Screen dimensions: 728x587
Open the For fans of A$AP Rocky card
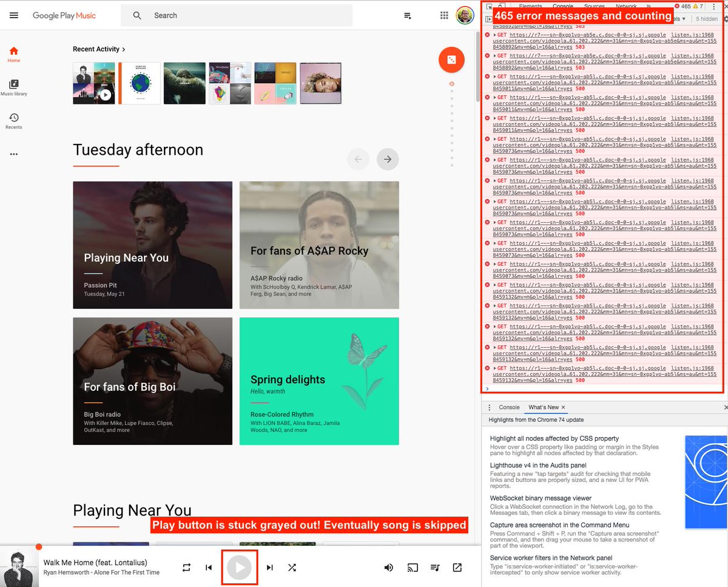(319, 246)
